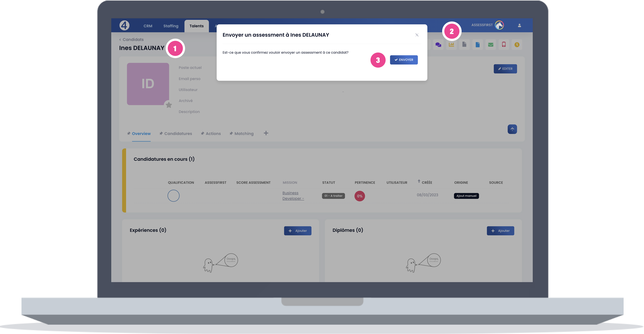Open the user profile icon in header
644x334 pixels.
coord(519,26)
